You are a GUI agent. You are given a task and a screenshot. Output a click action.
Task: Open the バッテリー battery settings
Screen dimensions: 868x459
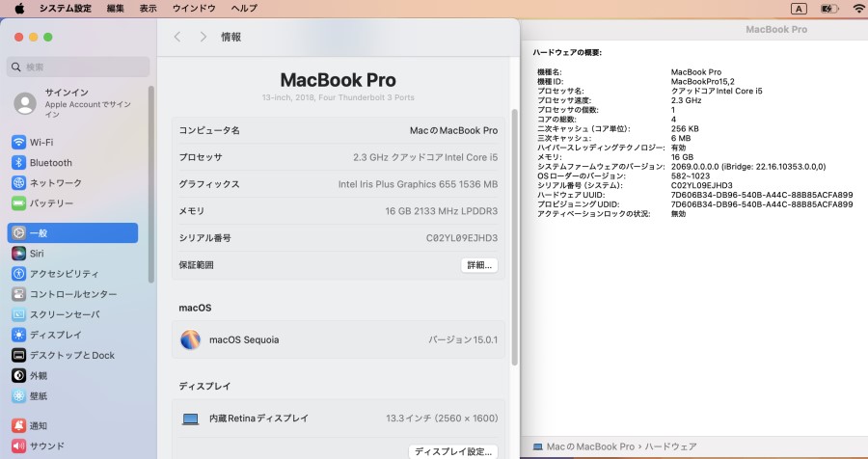pyautogui.click(x=72, y=203)
